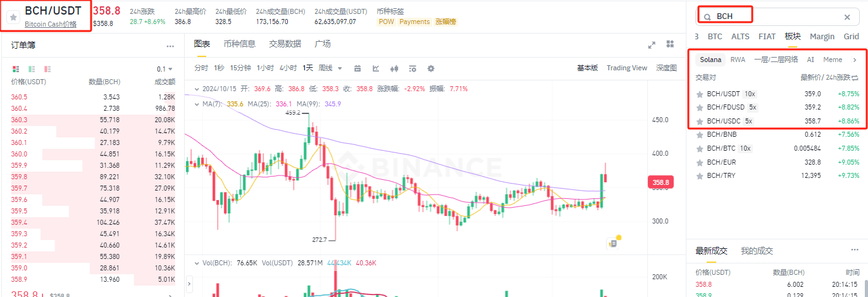
Task: Select the 1秒 interval
Action: (x=219, y=68)
